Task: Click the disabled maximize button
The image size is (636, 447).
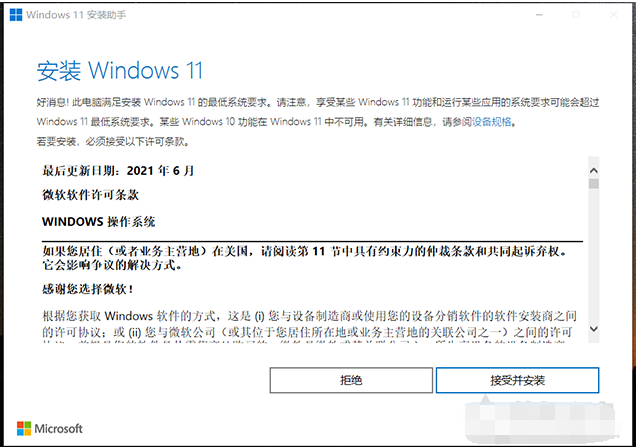Action: 576,15
